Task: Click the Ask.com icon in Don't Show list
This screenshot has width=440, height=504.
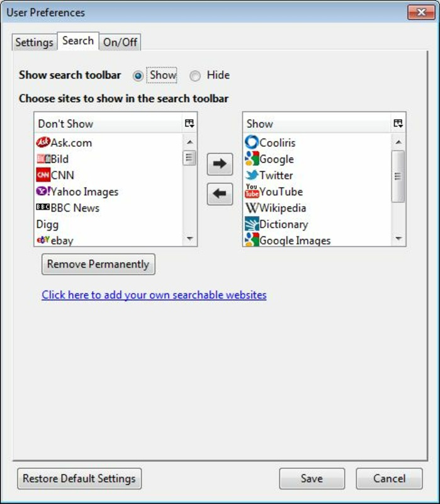Action: tap(43, 142)
